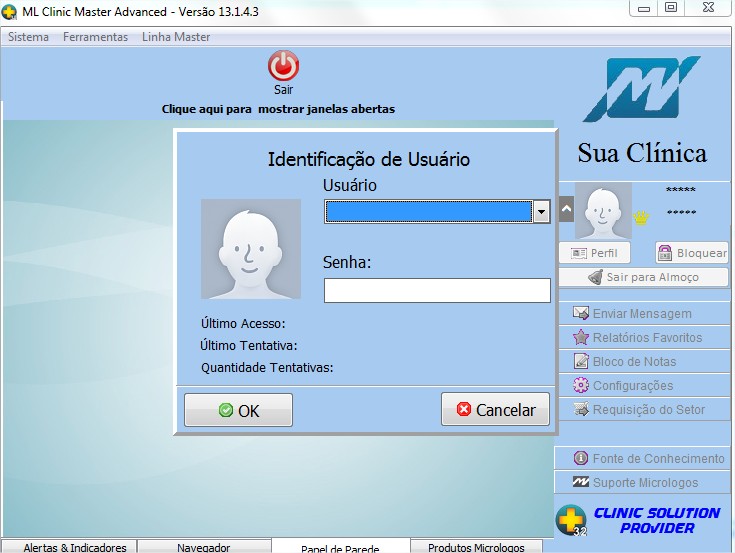
Task: Open the Sistema menu
Action: [28, 37]
